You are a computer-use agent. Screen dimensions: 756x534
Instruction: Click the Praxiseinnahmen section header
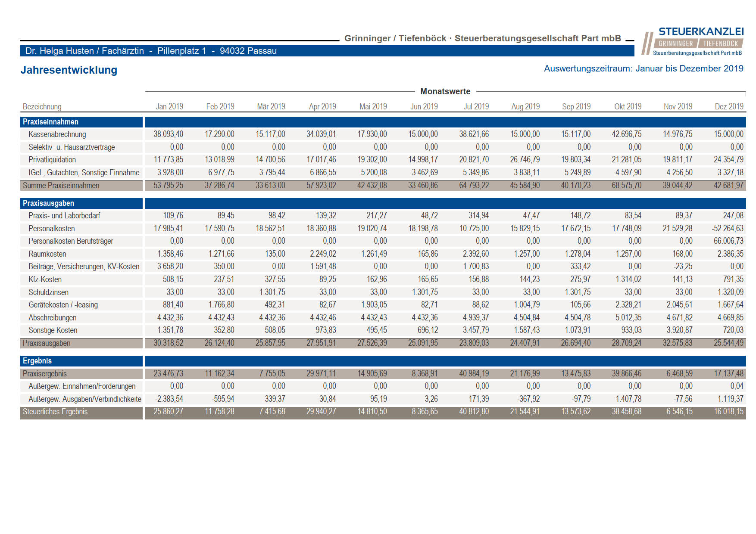tap(81, 122)
